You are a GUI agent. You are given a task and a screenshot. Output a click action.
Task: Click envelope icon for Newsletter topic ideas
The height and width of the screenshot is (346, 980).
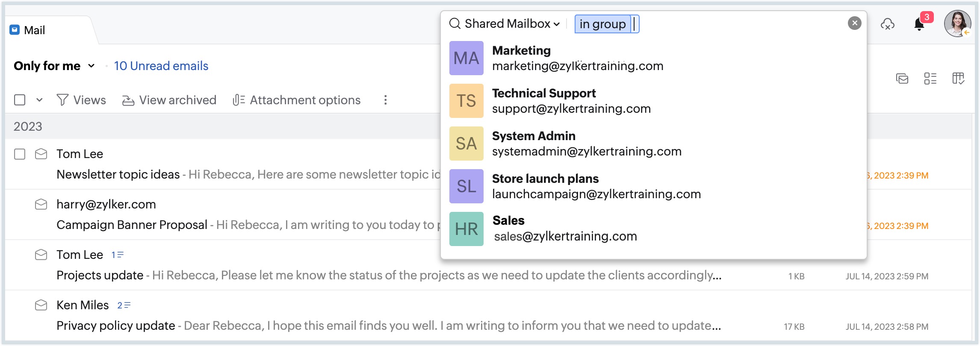point(41,154)
